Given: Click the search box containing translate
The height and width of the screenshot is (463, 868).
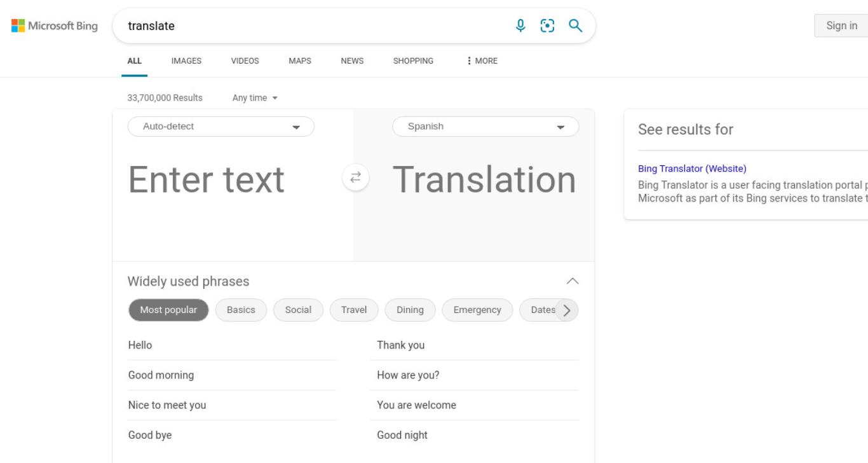Looking at the screenshot, I should 315,26.
